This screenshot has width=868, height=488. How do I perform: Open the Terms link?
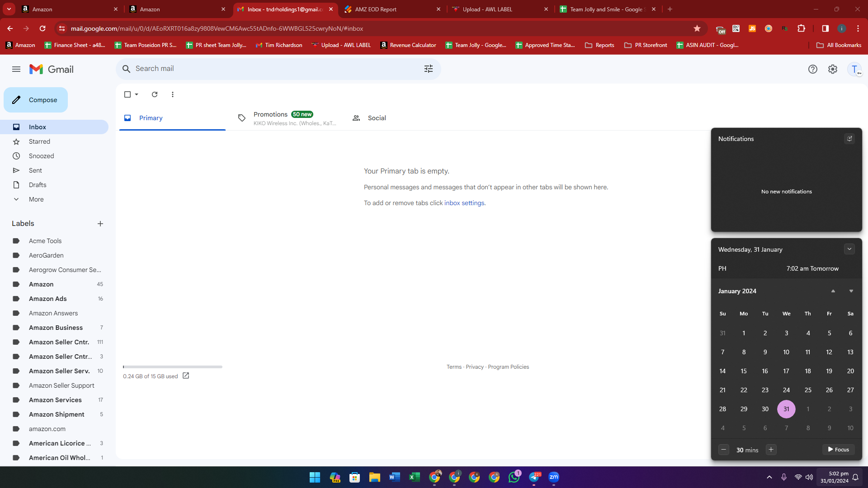pos(454,367)
